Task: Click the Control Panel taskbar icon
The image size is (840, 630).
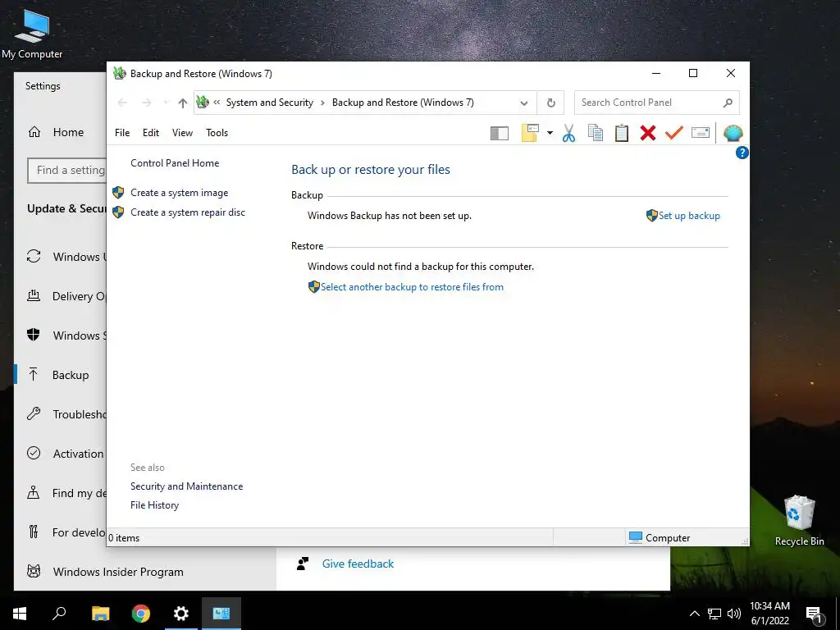Action: click(x=221, y=614)
